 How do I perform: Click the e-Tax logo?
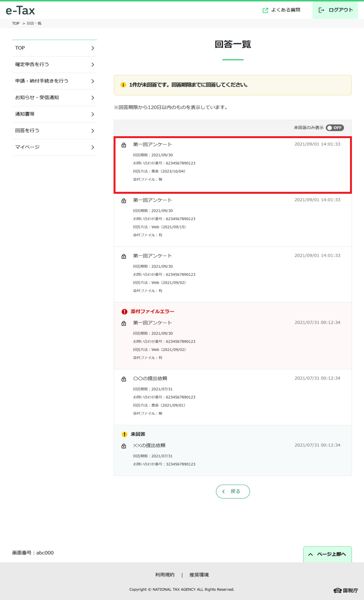pyautogui.click(x=20, y=10)
